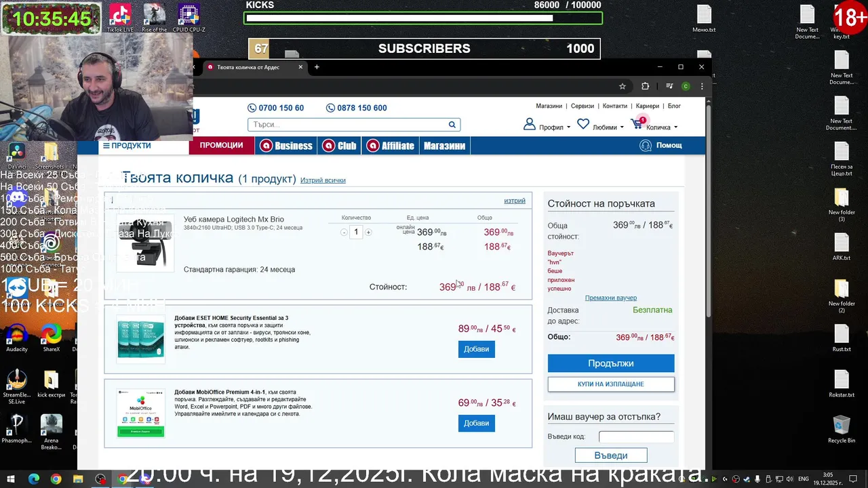Viewport: 868px width, 488px height.
Task: Open the Chrome extensions puzzle icon
Action: (x=645, y=86)
